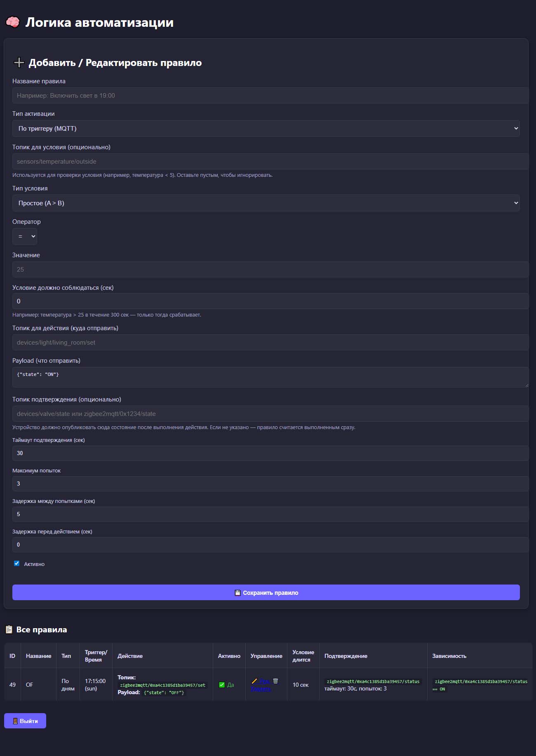The image size is (536, 756).
Task: Click the trash delete icon for rule OF
Action: click(x=275, y=681)
